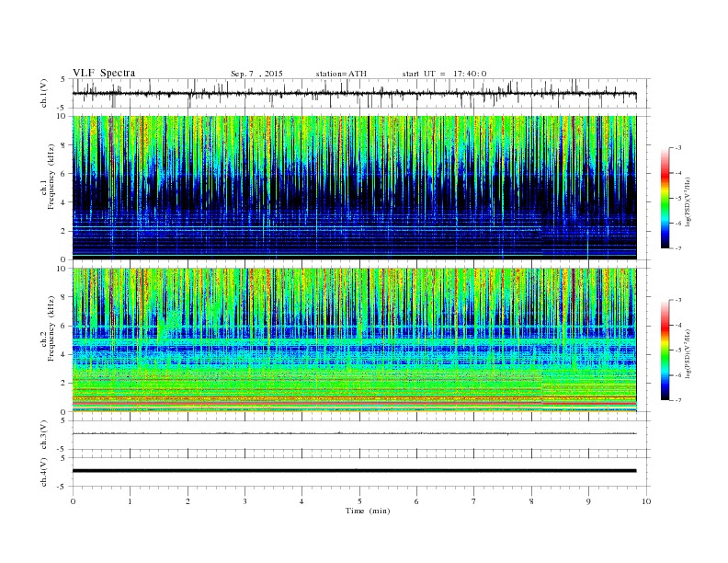Image resolution: width=728 pixels, height=563 pixels.
Task: Click the time axis tick label "10"
Action: coord(646,501)
